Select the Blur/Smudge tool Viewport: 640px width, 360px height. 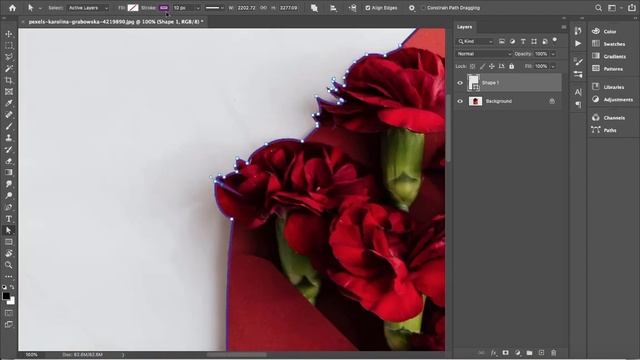point(9,184)
